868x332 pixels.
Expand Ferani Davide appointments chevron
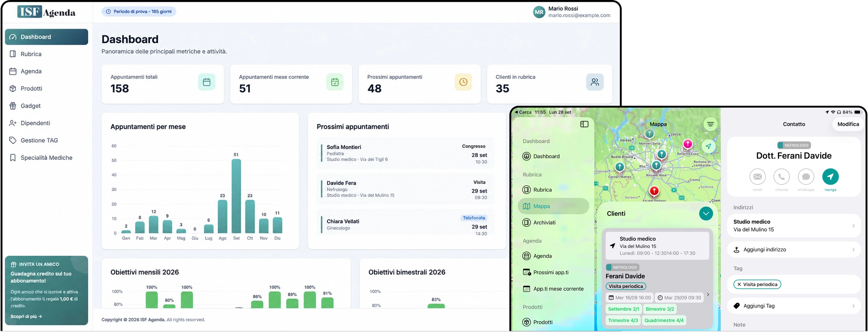(x=708, y=295)
